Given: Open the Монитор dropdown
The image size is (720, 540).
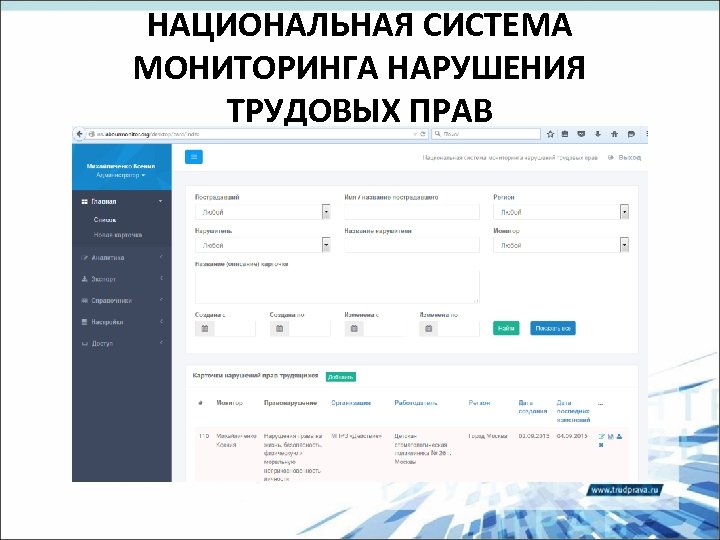Looking at the screenshot, I should [561, 245].
